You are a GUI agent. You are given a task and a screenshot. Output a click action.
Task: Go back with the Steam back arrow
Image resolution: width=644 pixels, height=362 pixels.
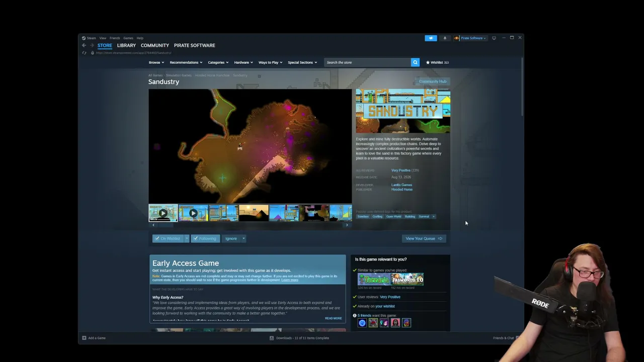84,45
